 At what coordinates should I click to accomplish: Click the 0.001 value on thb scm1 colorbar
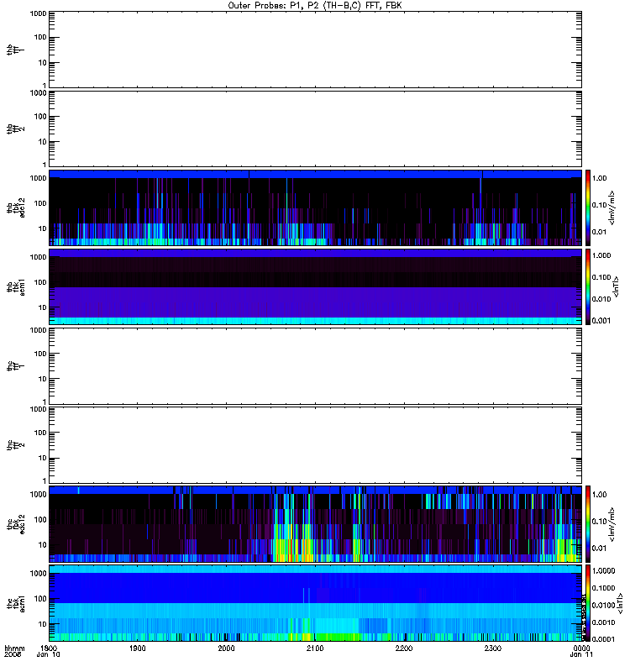coord(601,320)
